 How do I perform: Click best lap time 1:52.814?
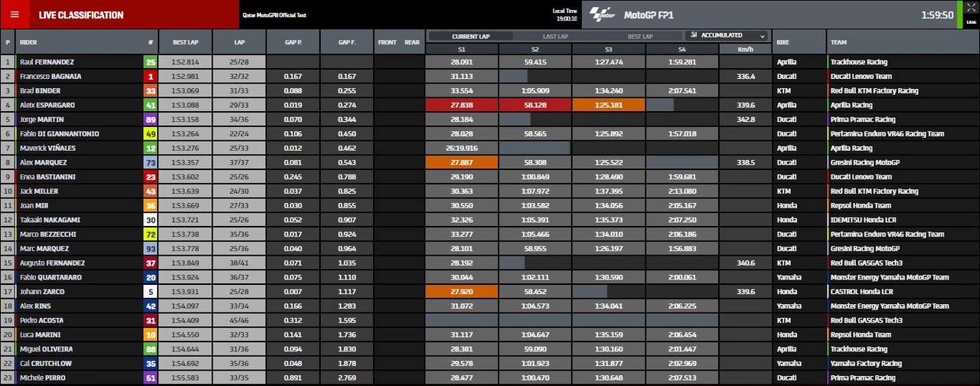(185, 62)
